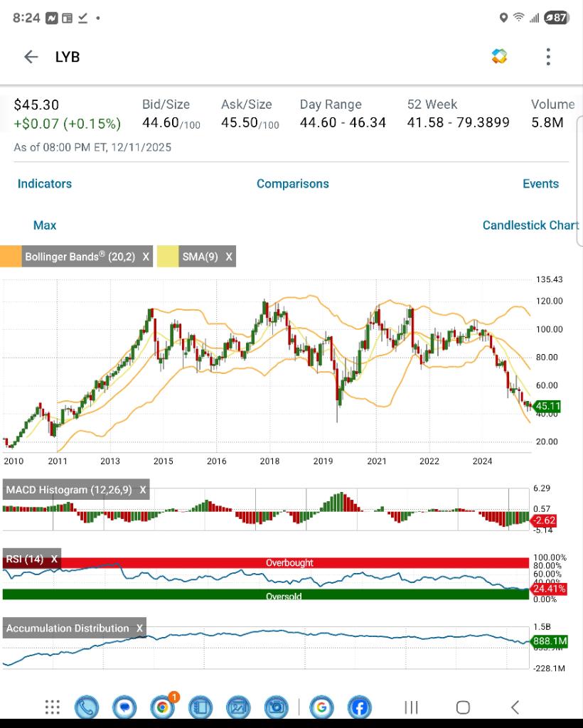Viewport: 583px width, 728px height.
Task: Click the yellow SMA(9) color swatch
Action: [168, 257]
